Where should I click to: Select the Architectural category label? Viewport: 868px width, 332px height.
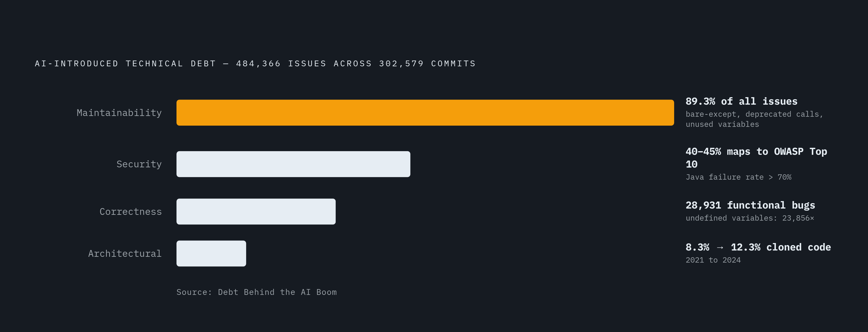(x=125, y=253)
